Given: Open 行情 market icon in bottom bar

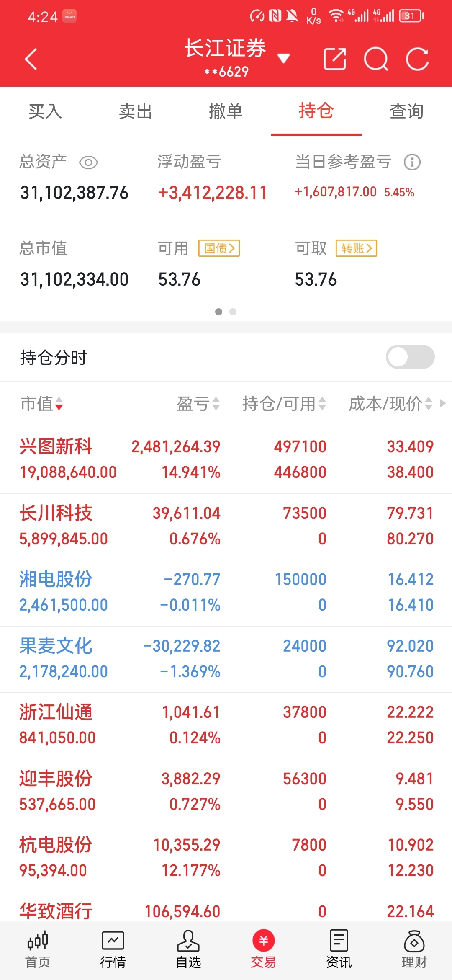Looking at the screenshot, I should (113, 950).
